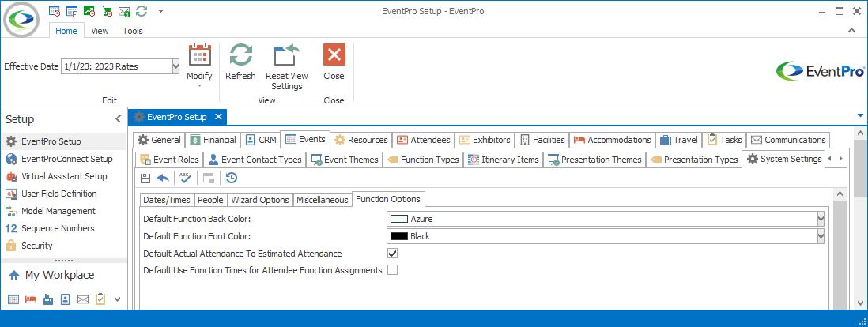The image size is (868, 327).
Task: Click the Refresh ribbon button
Action: tap(241, 62)
